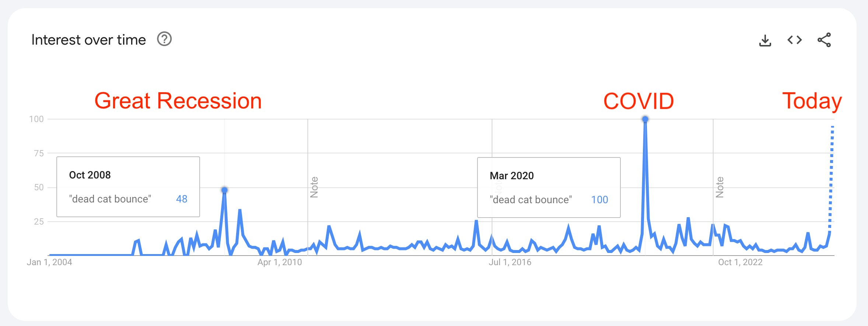Click the "Interest over time" heading
Screen dimensions: 868x326
click(88, 40)
